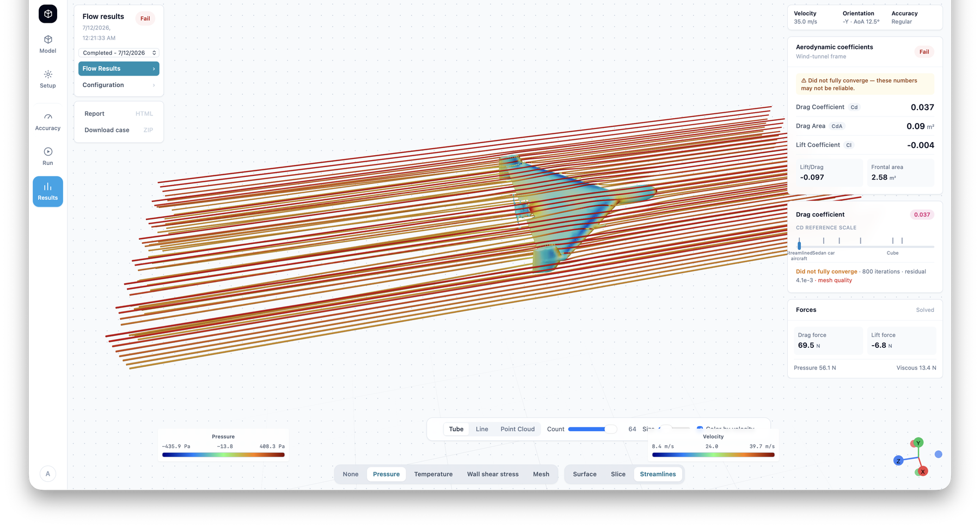Image resolution: width=980 pixels, height=528 pixels.
Task: Select the Point Cloud streamline style
Action: 517,429
